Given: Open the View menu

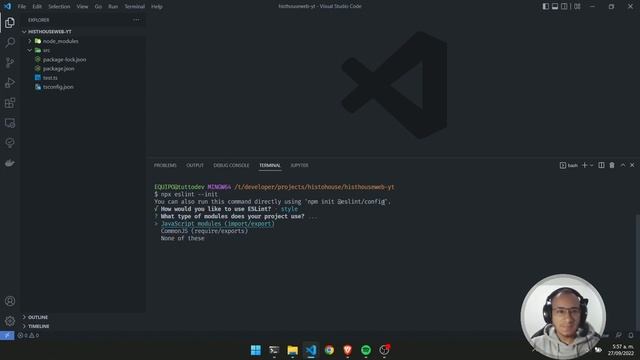Looking at the screenshot, I should [x=82, y=7].
